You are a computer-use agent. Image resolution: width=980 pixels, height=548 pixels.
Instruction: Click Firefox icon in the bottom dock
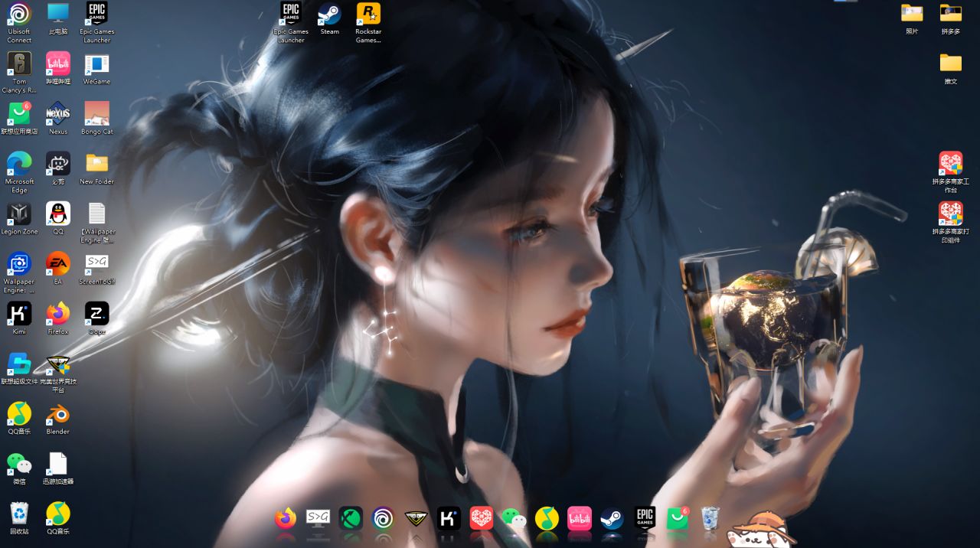pyautogui.click(x=286, y=519)
